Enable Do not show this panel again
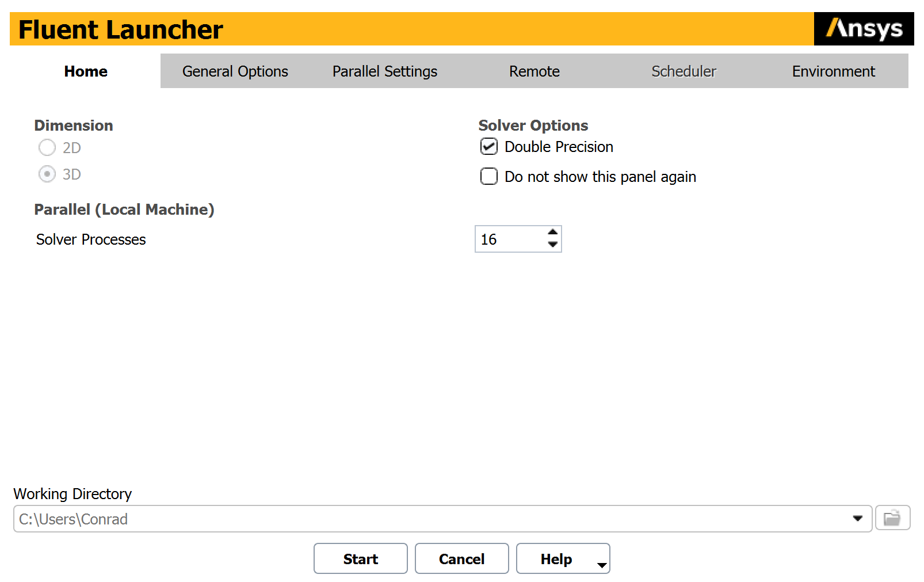The image size is (924, 582). click(x=489, y=176)
